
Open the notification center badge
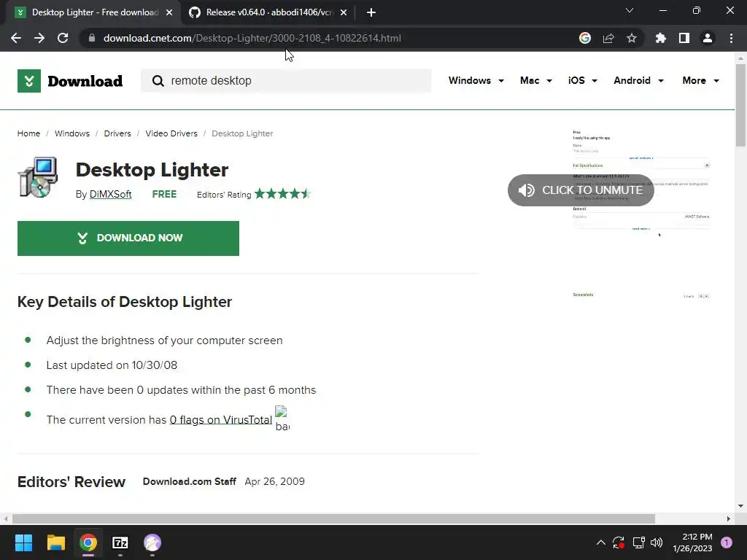coord(727,542)
